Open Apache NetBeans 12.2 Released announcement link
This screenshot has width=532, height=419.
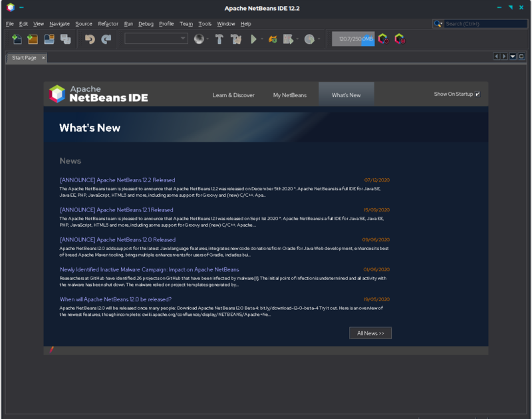pyautogui.click(x=118, y=180)
